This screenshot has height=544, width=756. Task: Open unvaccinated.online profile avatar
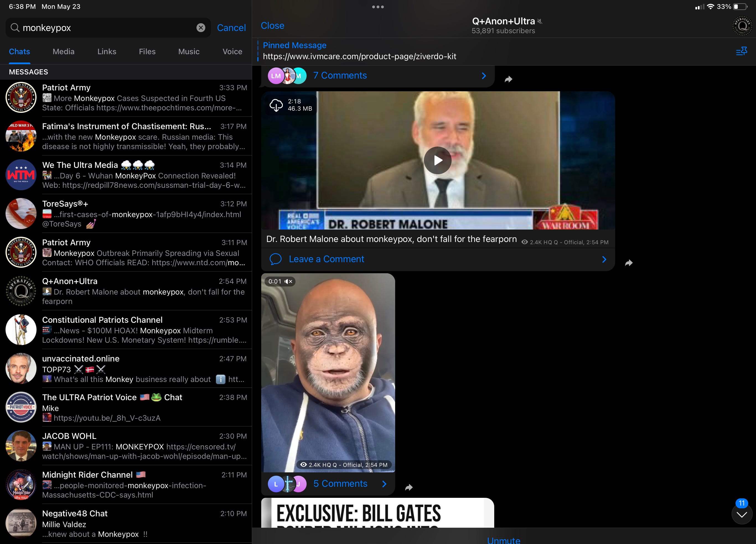tap(21, 368)
